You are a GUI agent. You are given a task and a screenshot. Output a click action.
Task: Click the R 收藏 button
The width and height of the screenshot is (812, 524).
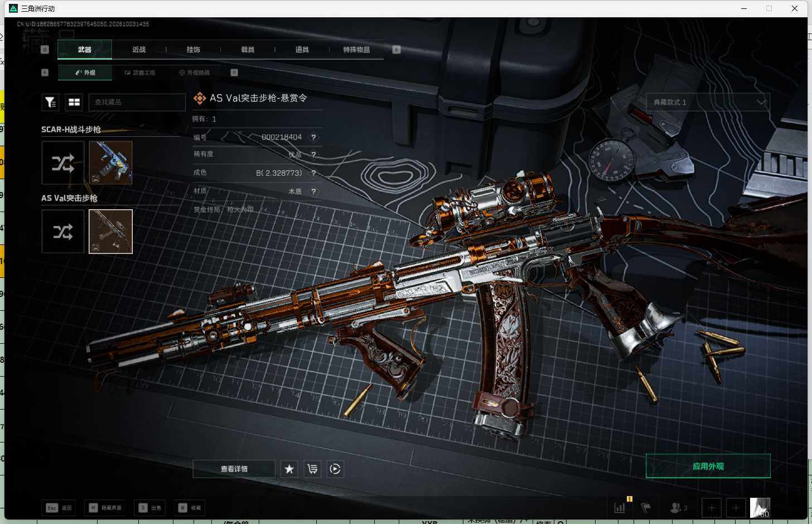(190, 508)
